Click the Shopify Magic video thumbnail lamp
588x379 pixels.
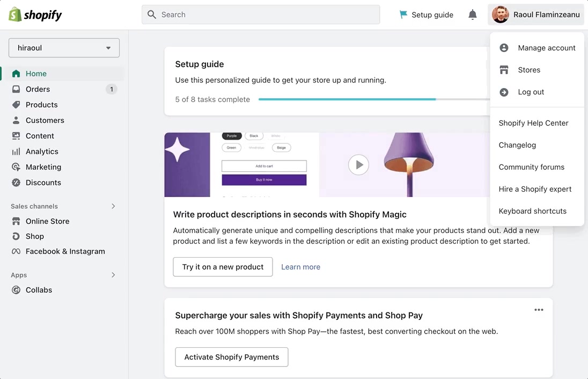point(409,164)
